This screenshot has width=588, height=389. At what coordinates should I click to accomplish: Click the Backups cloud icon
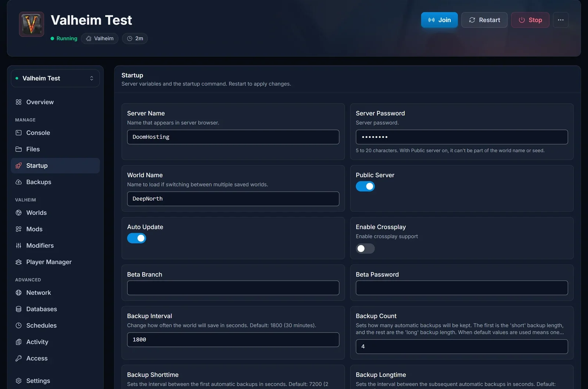[x=19, y=182]
